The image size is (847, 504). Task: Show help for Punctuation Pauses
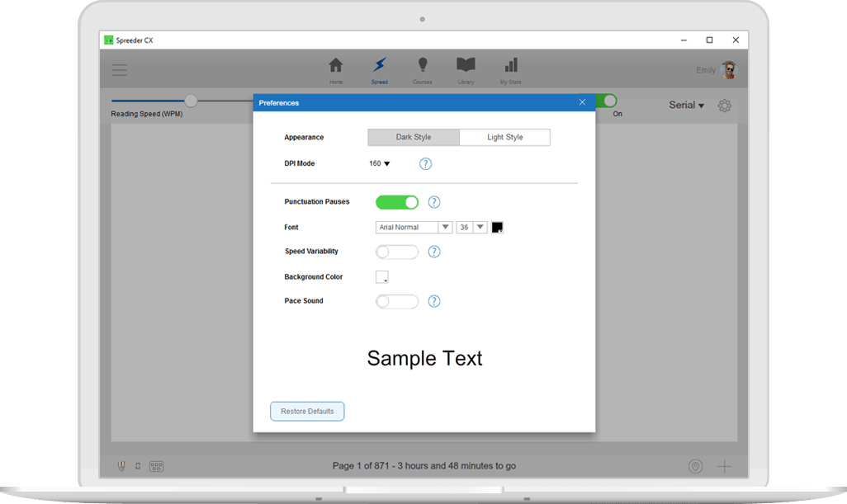434,202
